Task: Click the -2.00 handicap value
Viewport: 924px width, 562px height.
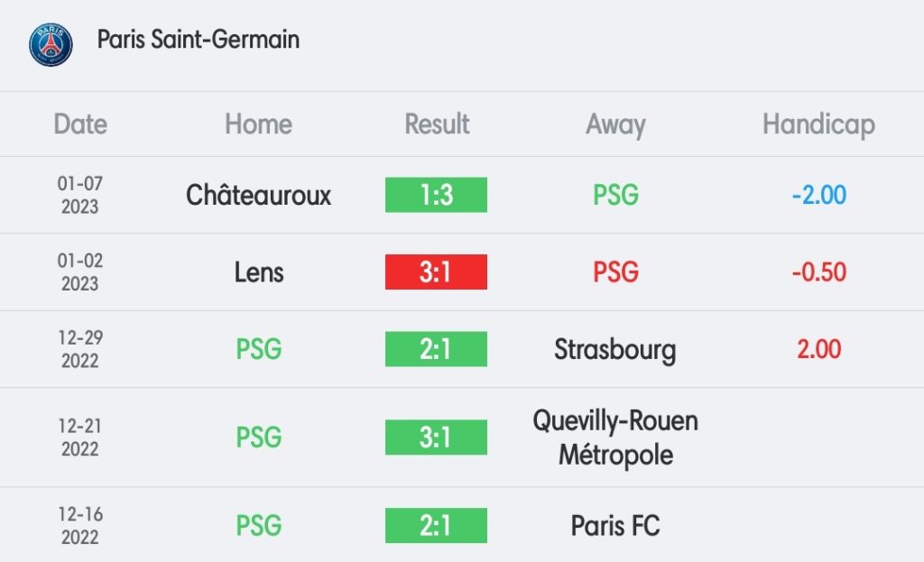Action: (x=819, y=195)
